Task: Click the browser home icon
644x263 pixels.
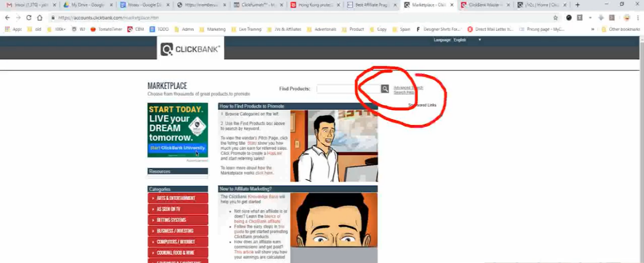Action: click(40, 17)
